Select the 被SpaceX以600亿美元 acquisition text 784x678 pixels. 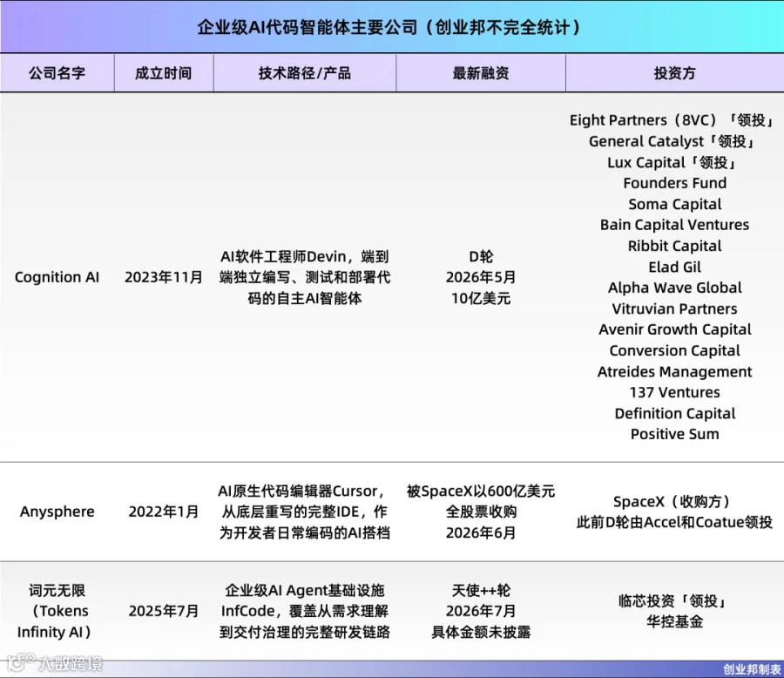481,492
